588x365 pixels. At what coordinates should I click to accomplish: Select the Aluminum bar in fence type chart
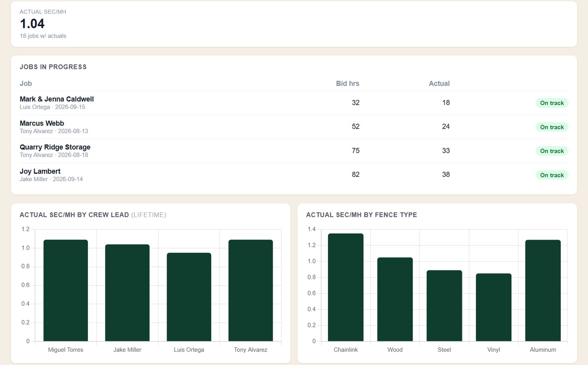coord(543,290)
